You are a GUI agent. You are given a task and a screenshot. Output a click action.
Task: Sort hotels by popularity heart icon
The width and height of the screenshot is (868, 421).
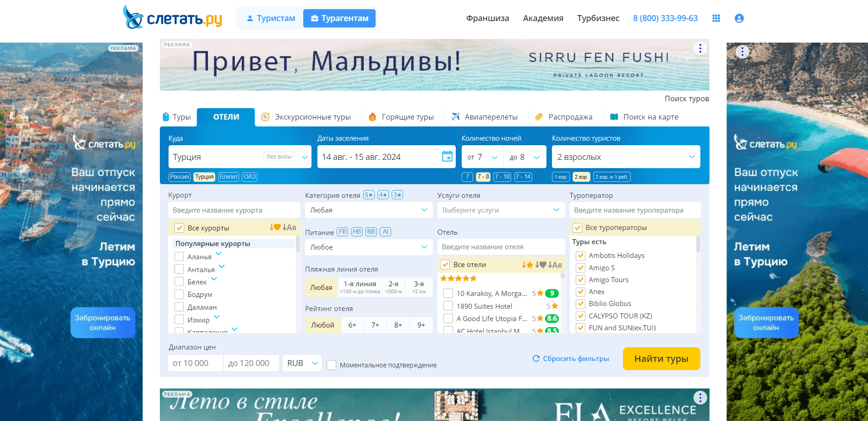[540, 265]
